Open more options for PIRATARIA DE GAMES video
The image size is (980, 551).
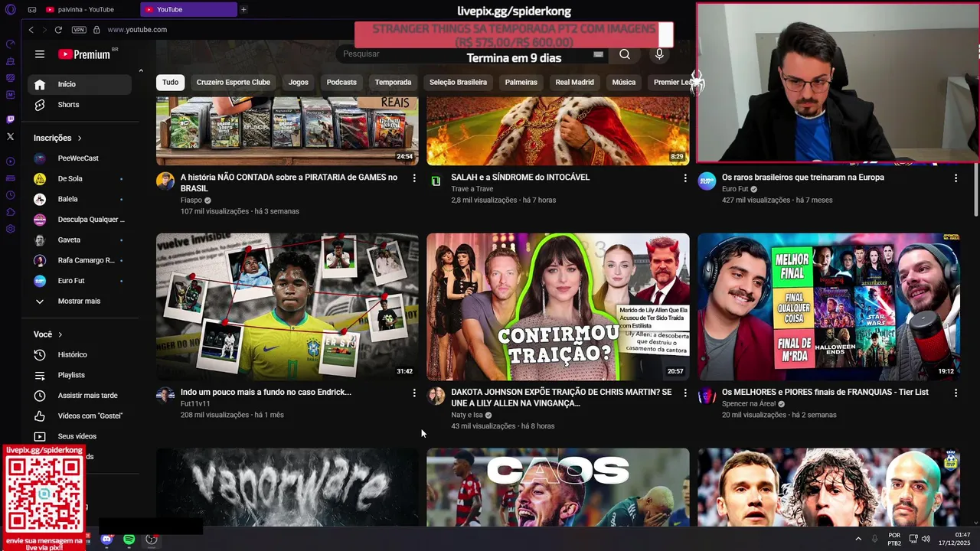click(x=414, y=178)
